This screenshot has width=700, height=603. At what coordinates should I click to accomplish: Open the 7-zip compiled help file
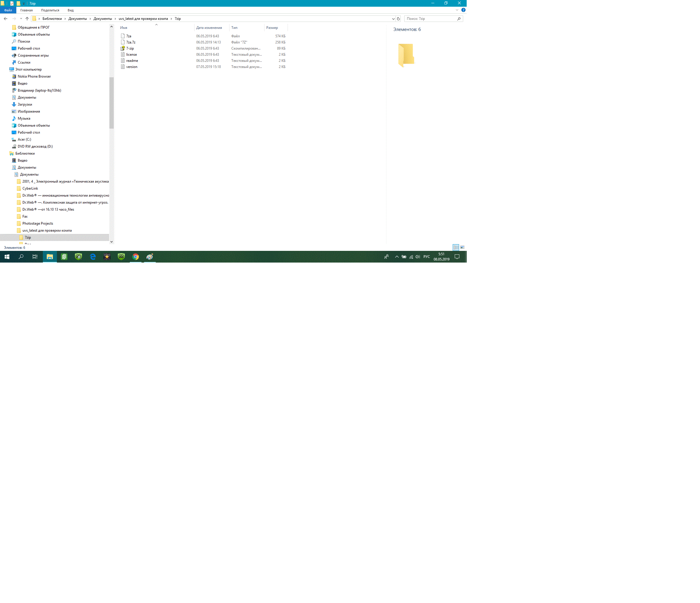[130, 48]
